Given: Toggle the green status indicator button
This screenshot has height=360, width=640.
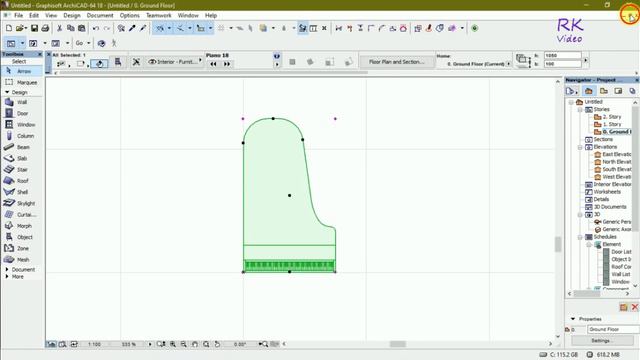Looking at the screenshot, I should point(474,28).
